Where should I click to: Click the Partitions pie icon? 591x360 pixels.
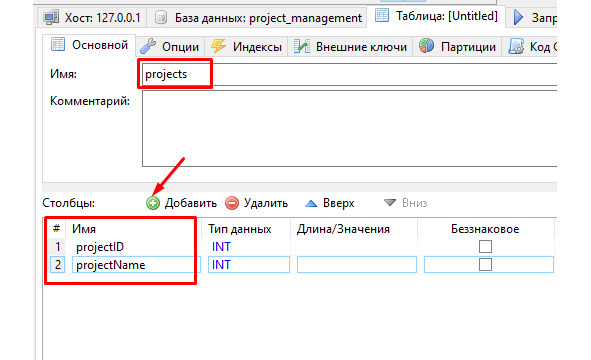pyautogui.click(x=426, y=46)
